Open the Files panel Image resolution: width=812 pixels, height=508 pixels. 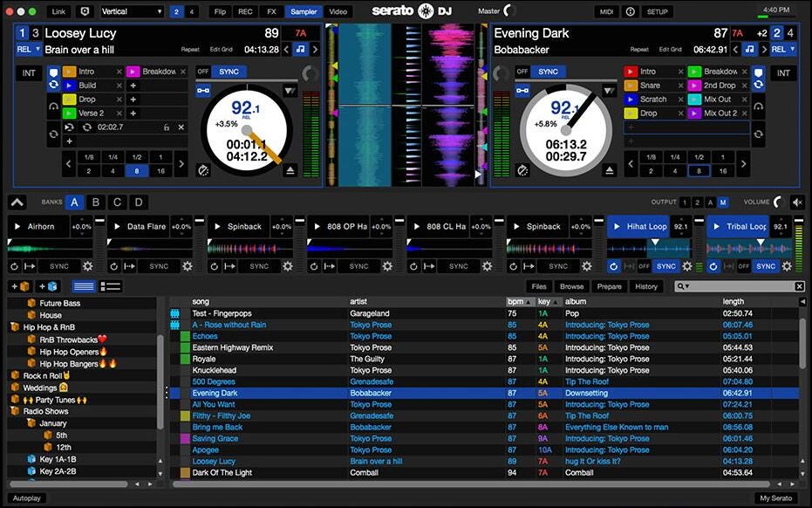pos(539,286)
